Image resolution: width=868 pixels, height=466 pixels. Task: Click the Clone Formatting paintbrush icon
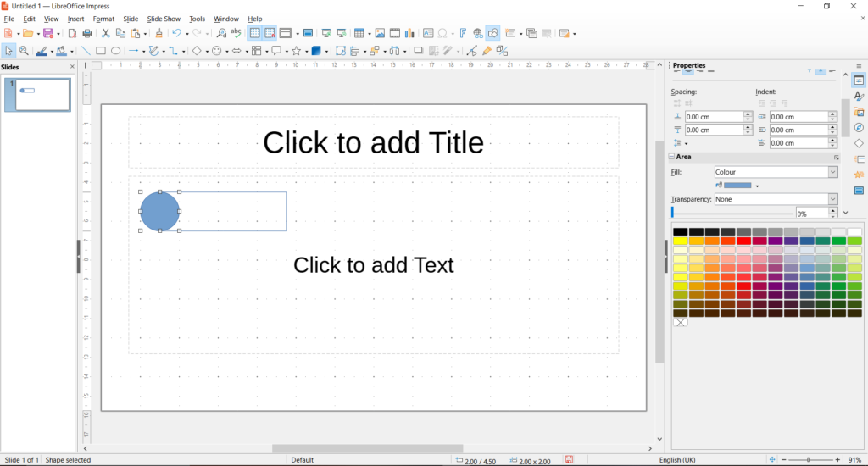pyautogui.click(x=159, y=33)
